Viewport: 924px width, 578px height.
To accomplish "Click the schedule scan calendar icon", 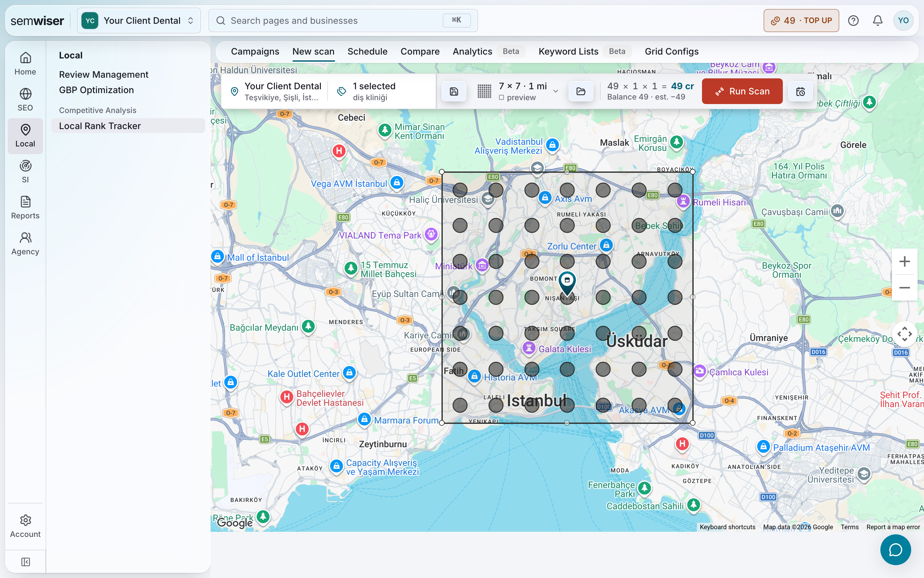I will (800, 92).
